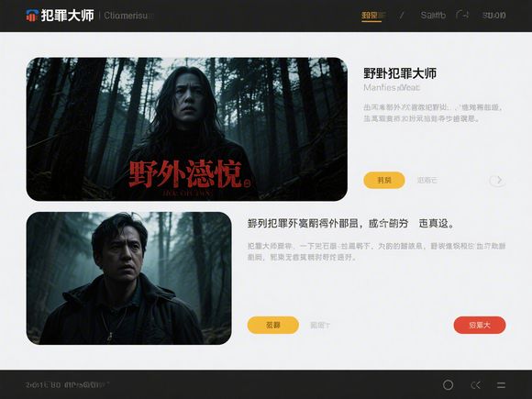Open the man in forest thumbnail
This screenshot has height=399, width=532.
[x=129, y=278]
